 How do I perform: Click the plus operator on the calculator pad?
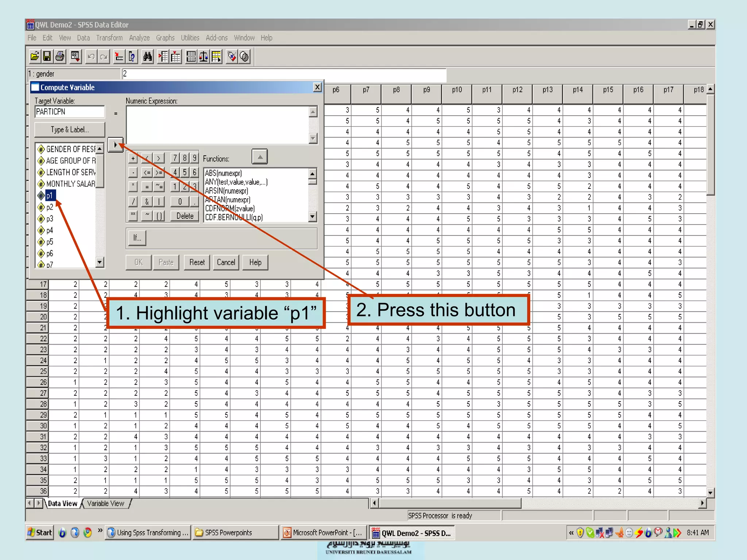pyautogui.click(x=133, y=158)
